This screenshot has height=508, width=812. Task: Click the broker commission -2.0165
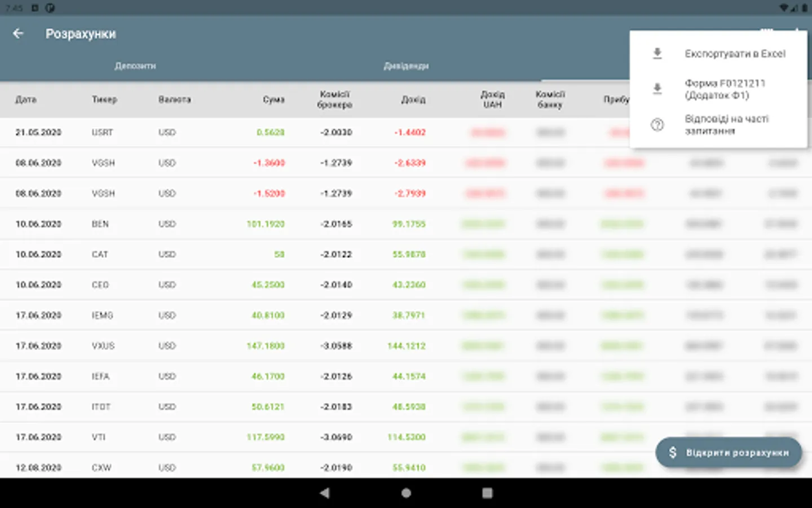tap(336, 224)
